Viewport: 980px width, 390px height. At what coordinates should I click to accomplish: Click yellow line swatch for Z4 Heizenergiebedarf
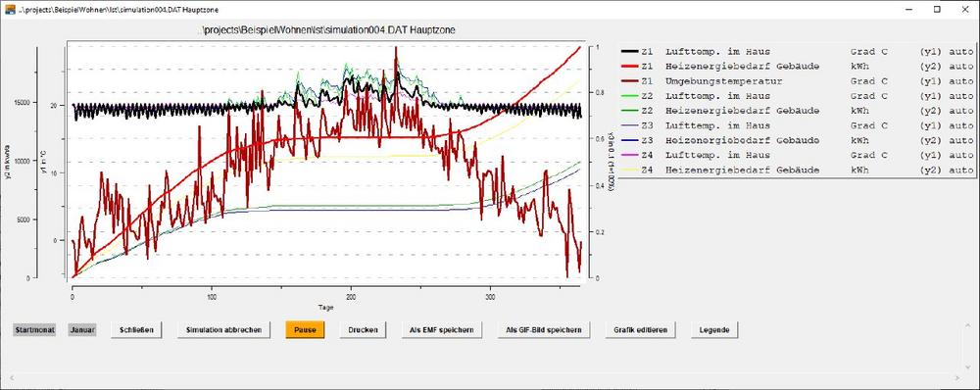[x=629, y=170]
